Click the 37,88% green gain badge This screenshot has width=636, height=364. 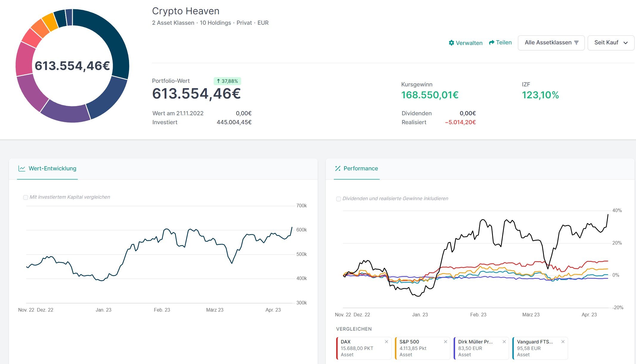pos(227,81)
